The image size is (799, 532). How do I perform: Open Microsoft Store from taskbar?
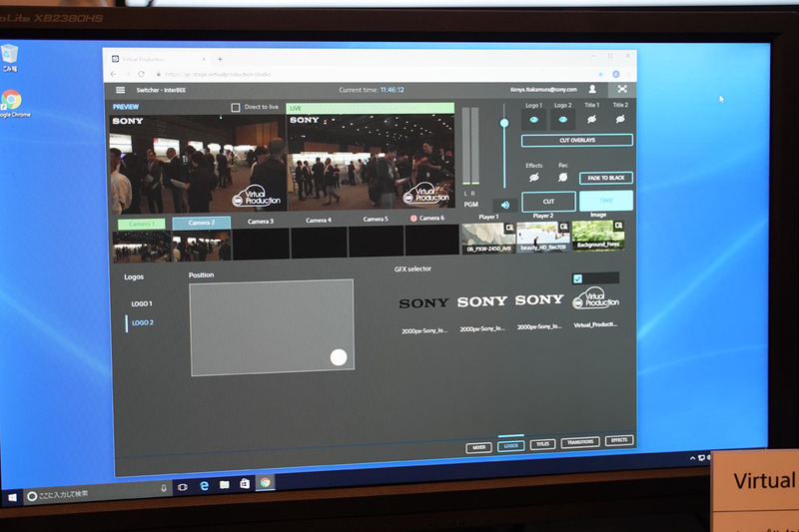coord(245,484)
